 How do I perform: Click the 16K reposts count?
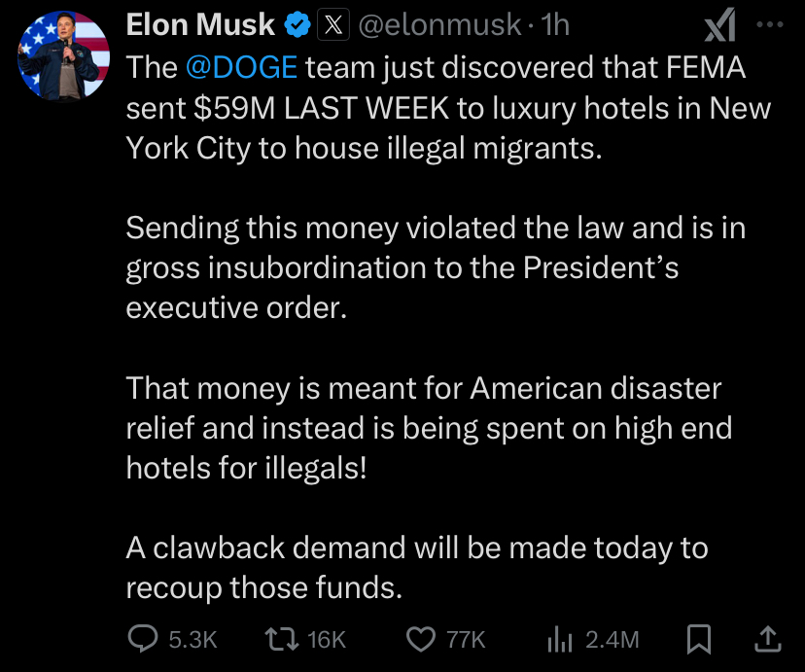(x=327, y=640)
